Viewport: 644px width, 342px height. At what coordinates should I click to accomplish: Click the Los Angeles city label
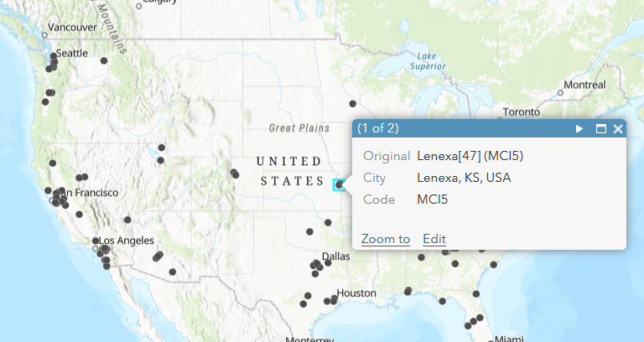pyautogui.click(x=127, y=241)
